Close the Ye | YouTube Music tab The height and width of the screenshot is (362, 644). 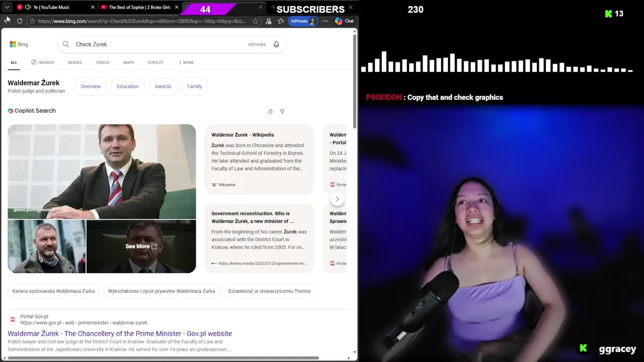(93, 7)
